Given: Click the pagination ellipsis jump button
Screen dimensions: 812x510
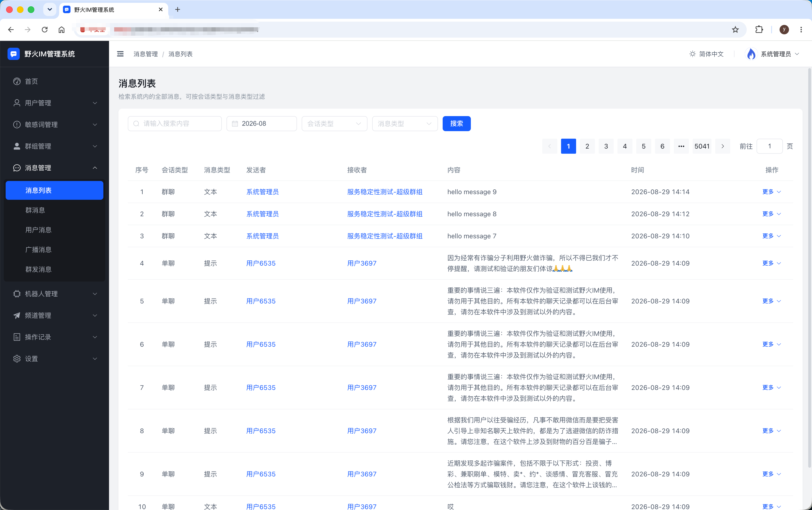Looking at the screenshot, I should tap(681, 146).
